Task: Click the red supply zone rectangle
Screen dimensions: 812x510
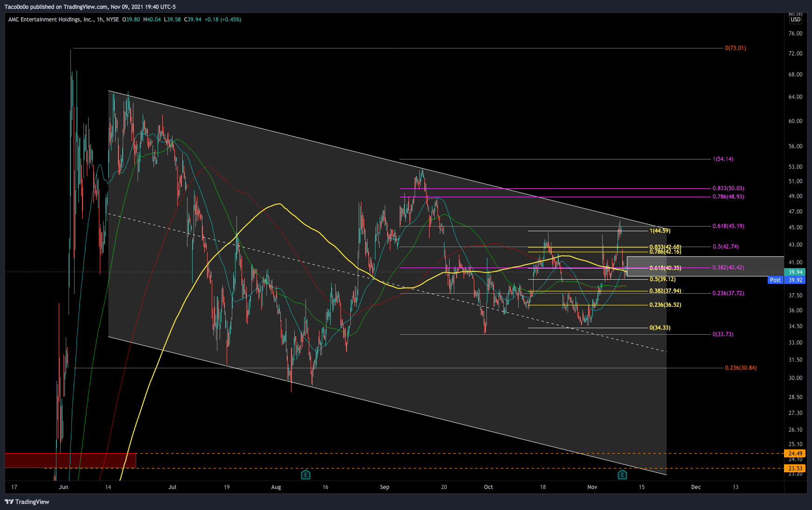Action: (x=70, y=460)
